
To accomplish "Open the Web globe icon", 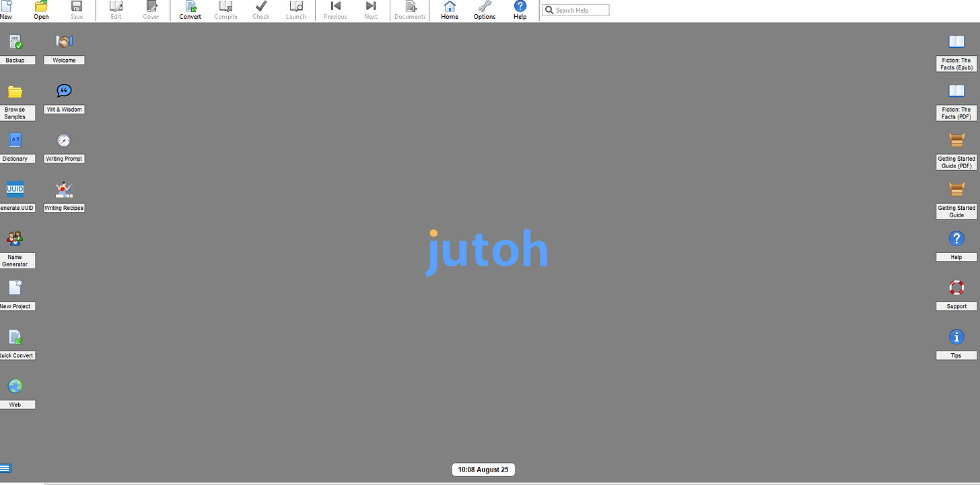I will click(x=15, y=386).
